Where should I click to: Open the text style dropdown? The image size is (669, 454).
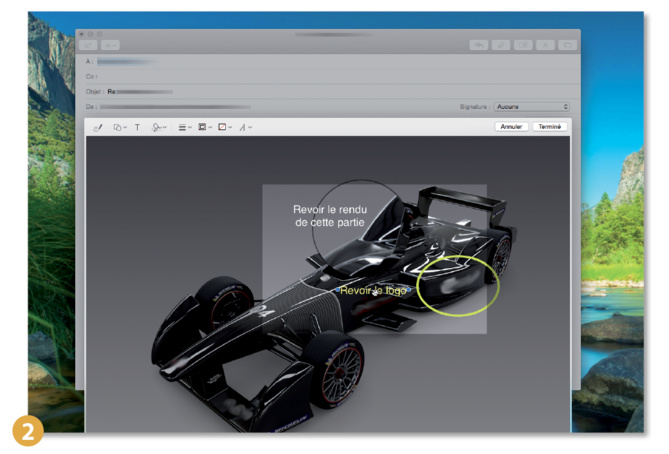click(x=245, y=128)
